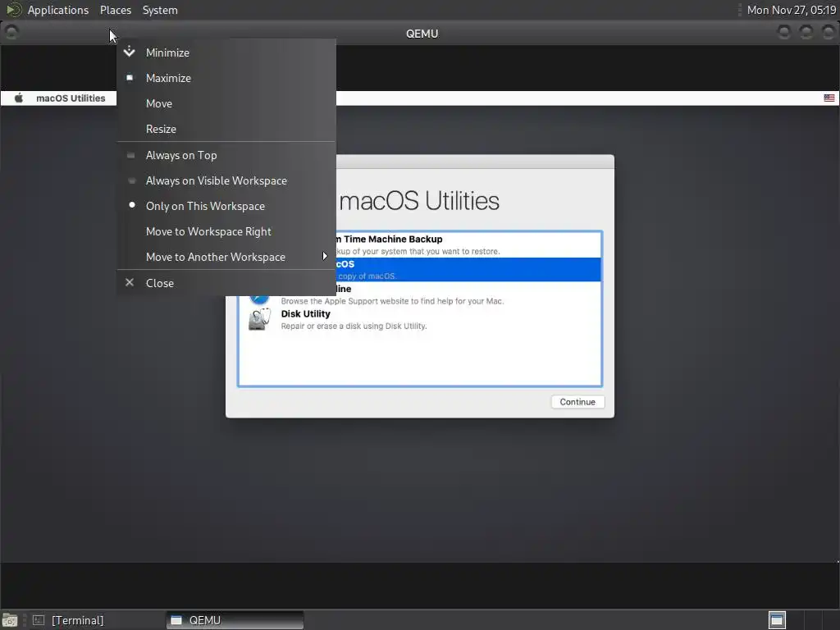
Task: Click the Disk Utility stethoscope icon
Action: coord(260,319)
